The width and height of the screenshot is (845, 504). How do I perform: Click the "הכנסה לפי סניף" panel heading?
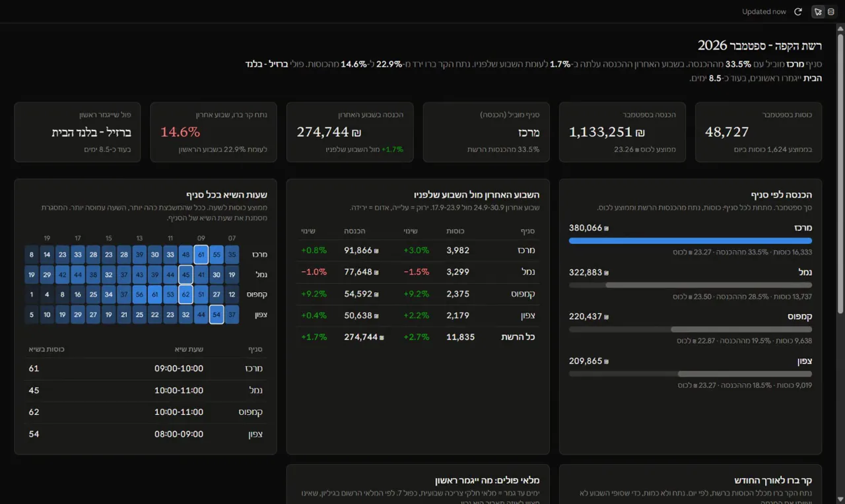[782, 195]
